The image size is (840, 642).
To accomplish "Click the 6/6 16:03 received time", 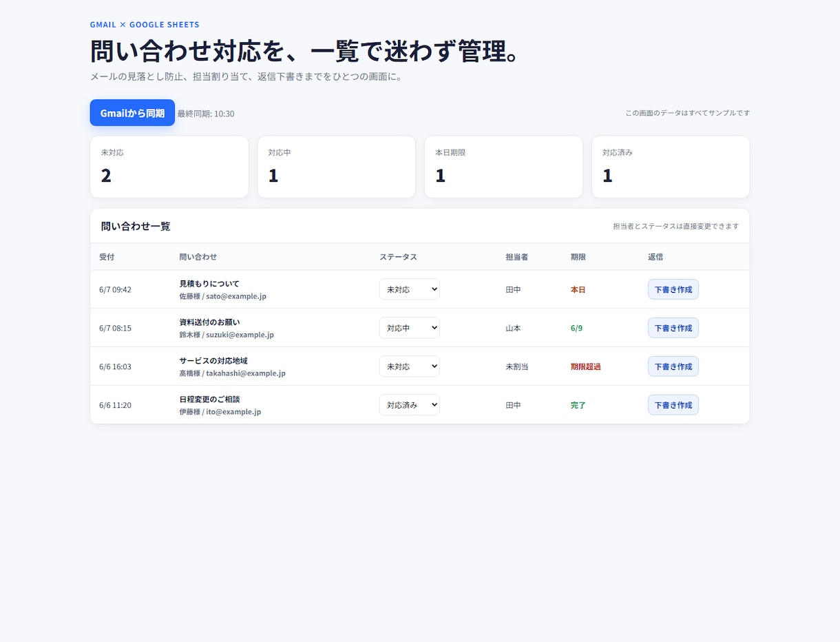I will [x=115, y=366].
